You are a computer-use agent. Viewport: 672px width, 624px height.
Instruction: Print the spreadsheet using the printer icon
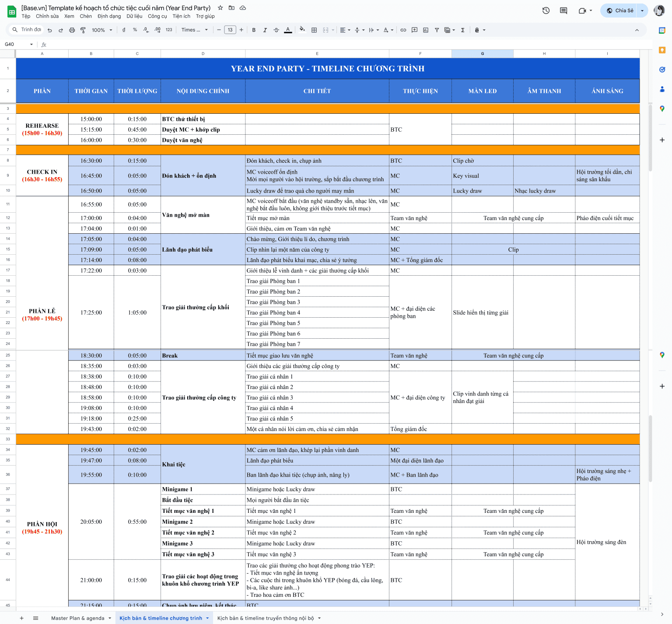coord(72,30)
